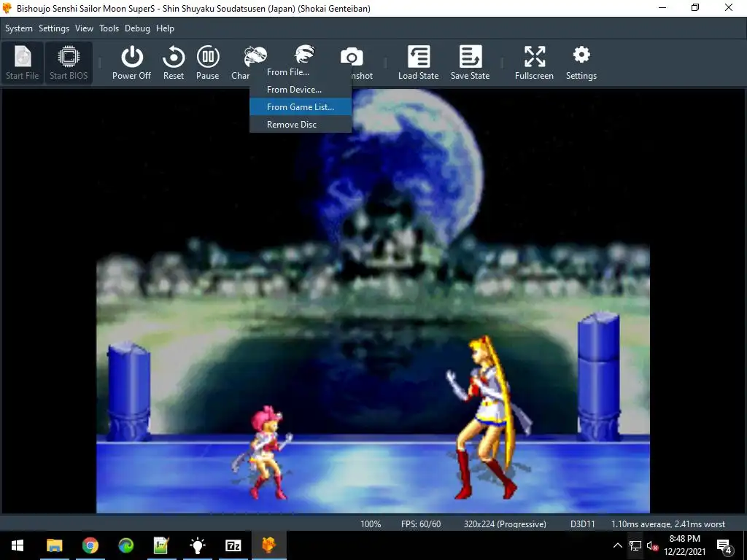Open the Debug menu
Image resolution: width=747 pixels, height=560 pixels.
[137, 28]
